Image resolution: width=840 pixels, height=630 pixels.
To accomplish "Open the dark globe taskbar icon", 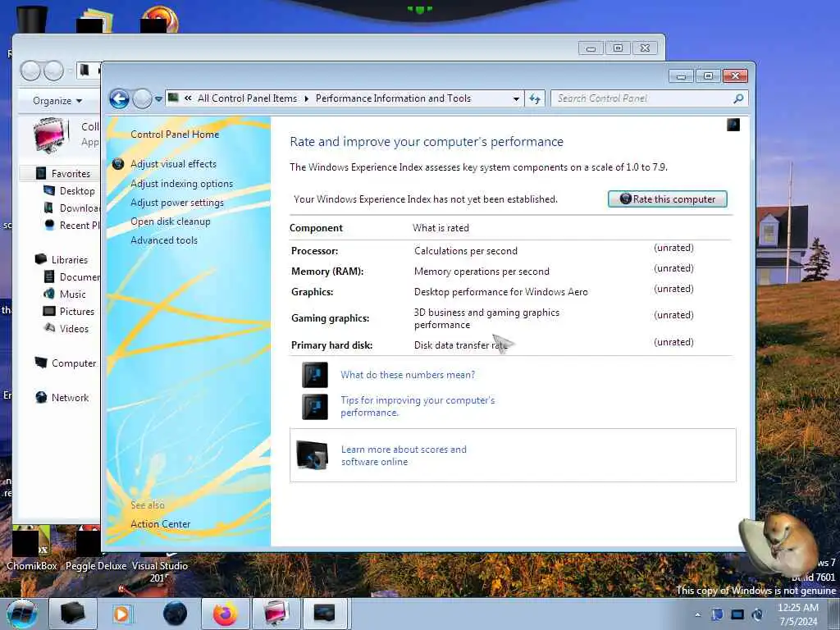I will 176,614.
